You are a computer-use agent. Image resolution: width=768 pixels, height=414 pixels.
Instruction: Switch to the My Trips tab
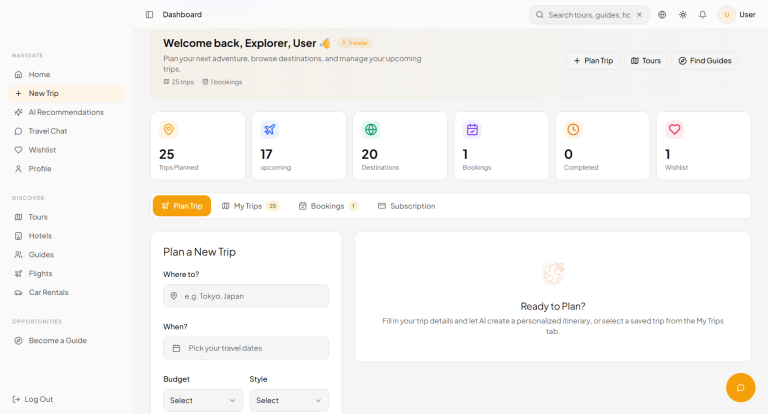tap(249, 206)
